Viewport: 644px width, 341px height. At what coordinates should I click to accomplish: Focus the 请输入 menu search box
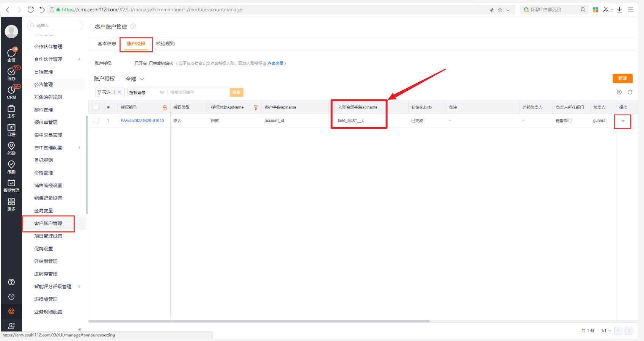[x=55, y=25]
